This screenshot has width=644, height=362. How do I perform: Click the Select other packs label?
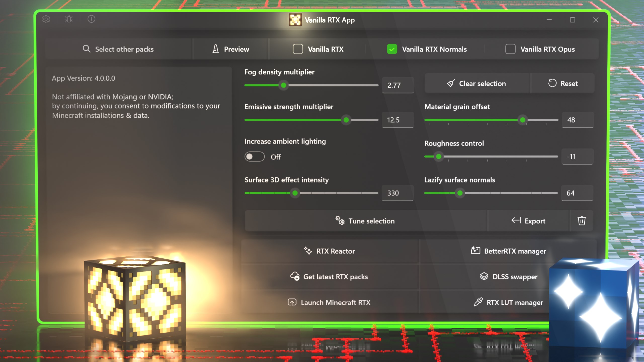pyautogui.click(x=124, y=49)
